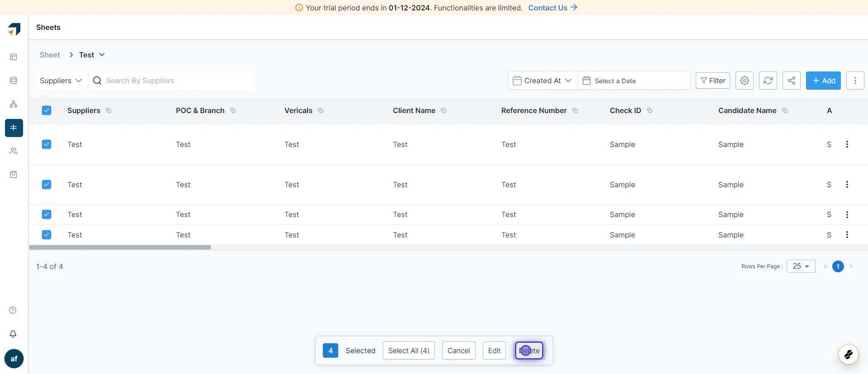The width and height of the screenshot is (868, 374).
Task: Open the first row's three-dot menu
Action: tap(847, 144)
